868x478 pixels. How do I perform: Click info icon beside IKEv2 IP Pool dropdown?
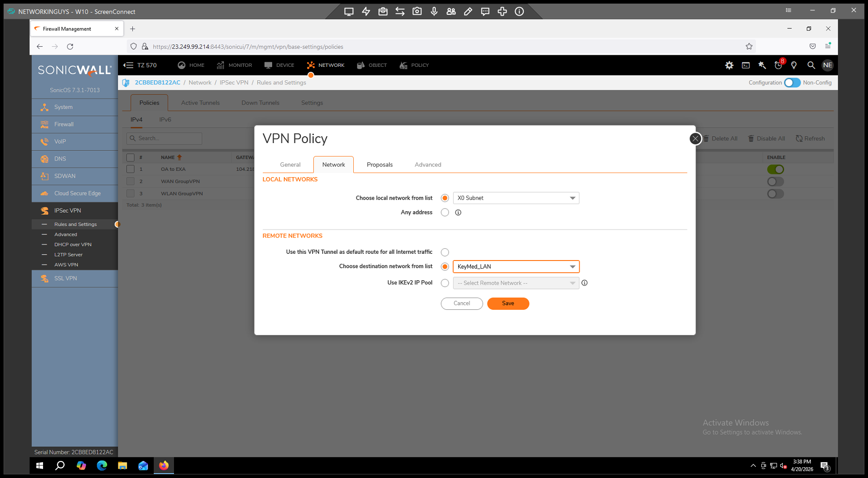click(584, 283)
